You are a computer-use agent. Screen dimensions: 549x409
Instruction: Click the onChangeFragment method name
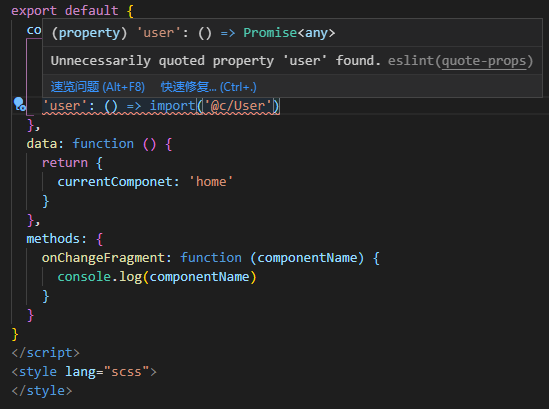tap(103, 258)
